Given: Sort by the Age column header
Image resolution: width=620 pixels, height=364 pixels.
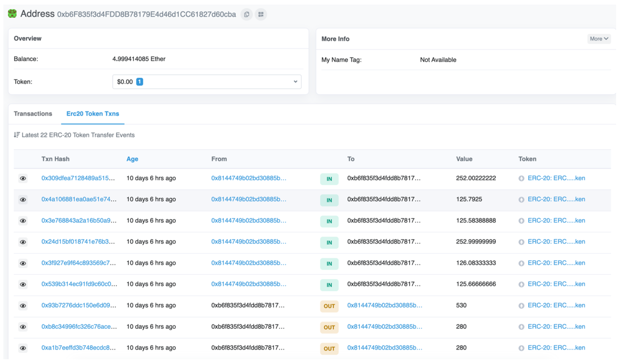Looking at the screenshot, I should [x=132, y=159].
